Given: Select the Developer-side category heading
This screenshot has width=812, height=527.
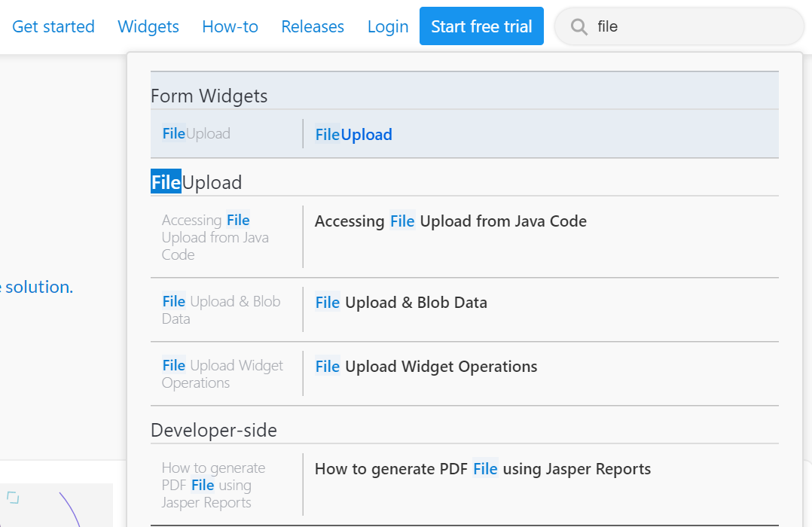Looking at the screenshot, I should point(214,431).
